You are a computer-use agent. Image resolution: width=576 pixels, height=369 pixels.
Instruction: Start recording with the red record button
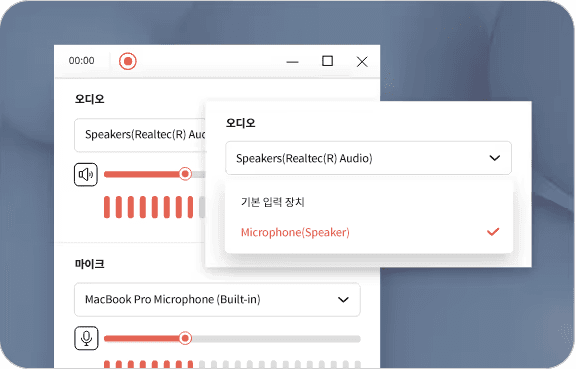pyautogui.click(x=128, y=61)
